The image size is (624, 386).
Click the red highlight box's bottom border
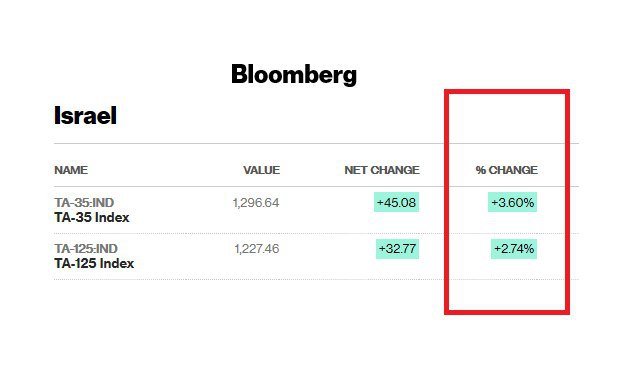tap(507, 312)
